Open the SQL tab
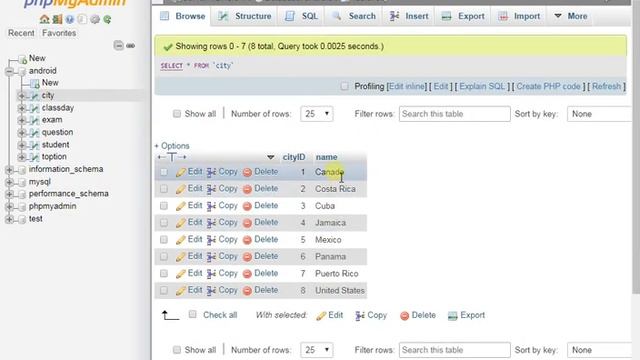This screenshot has height=360, width=640. 301,16
